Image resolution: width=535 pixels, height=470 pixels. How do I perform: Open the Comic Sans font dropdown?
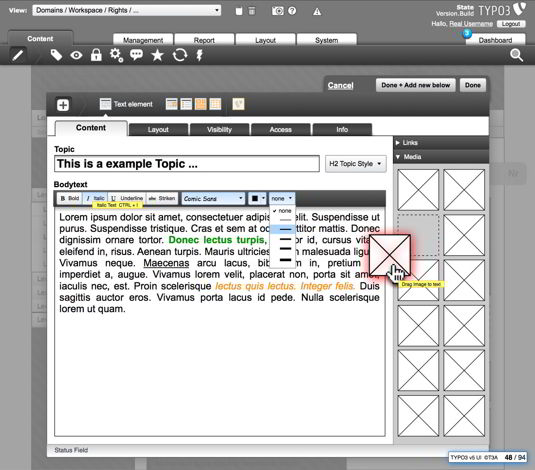coord(213,199)
